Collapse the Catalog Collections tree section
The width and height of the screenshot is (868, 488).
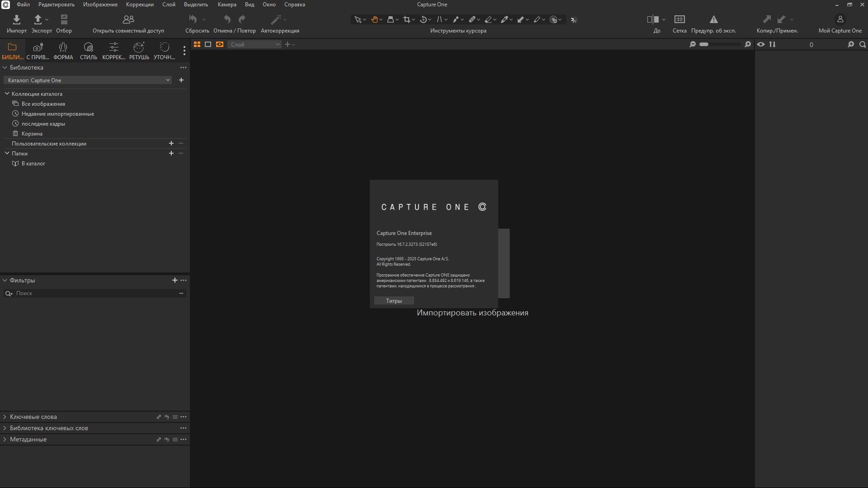[x=7, y=94]
